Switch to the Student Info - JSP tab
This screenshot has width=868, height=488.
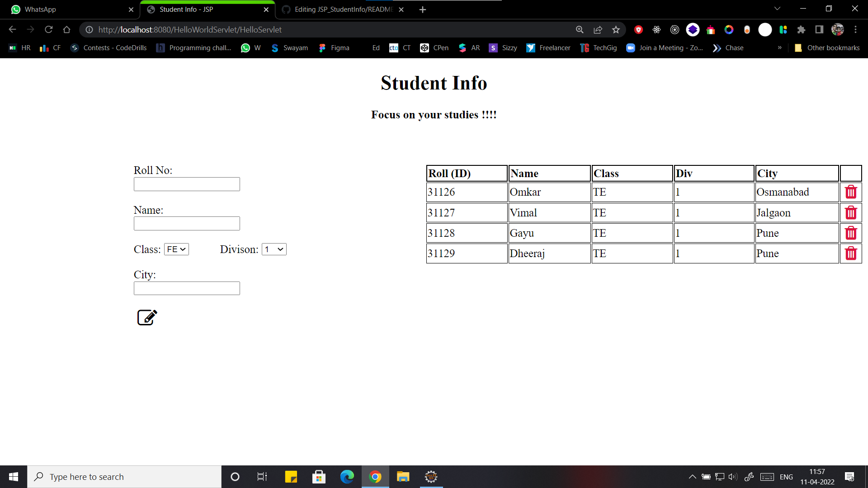[199, 9]
